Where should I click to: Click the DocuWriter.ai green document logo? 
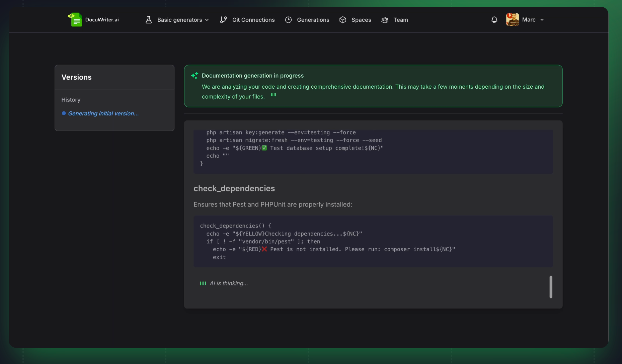point(75,20)
